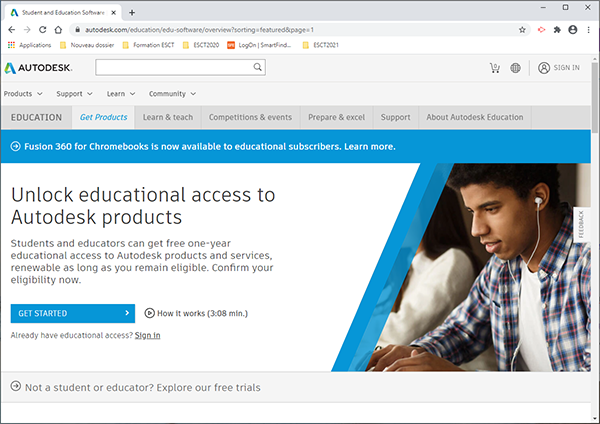Image resolution: width=600 pixels, height=424 pixels.
Task: Open the Nouveau dossier bookmark folder
Action: (x=87, y=45)
